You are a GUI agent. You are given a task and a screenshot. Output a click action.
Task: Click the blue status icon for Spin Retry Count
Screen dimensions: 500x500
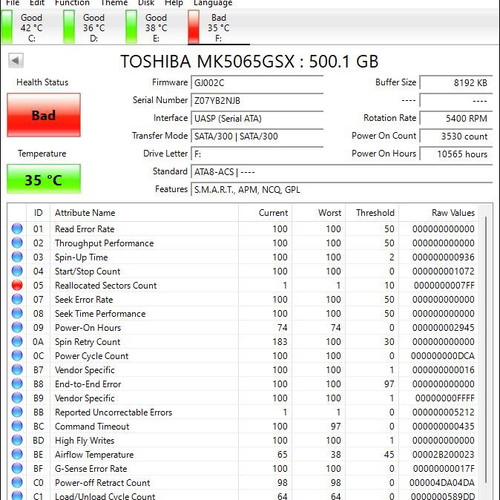click(17, 342)
